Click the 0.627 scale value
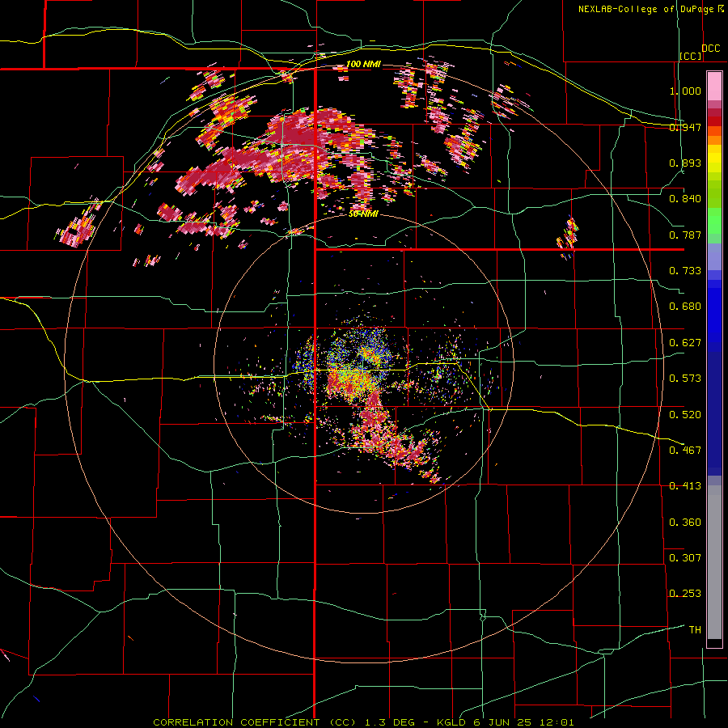The width and height of the screenshot is (728, 728). (685, 343)
